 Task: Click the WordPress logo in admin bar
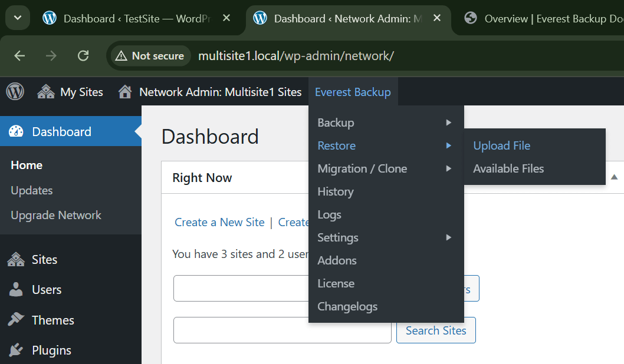pyautogui.click(x=15, y=92)
